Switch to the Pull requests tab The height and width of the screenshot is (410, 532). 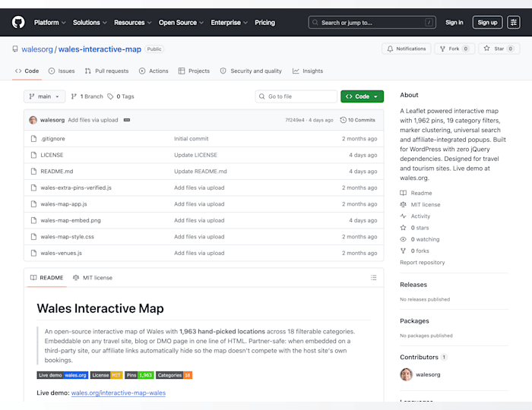[106, 71]
